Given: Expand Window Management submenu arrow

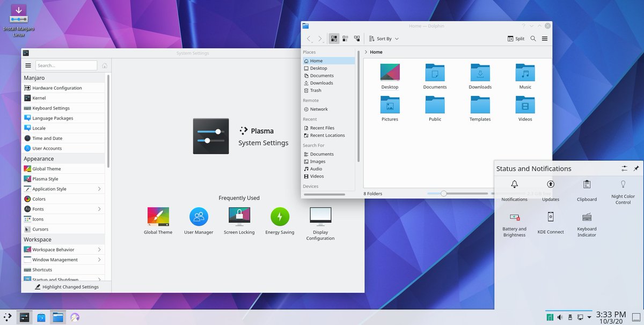Looking at the screenshot, I should 99,260.
